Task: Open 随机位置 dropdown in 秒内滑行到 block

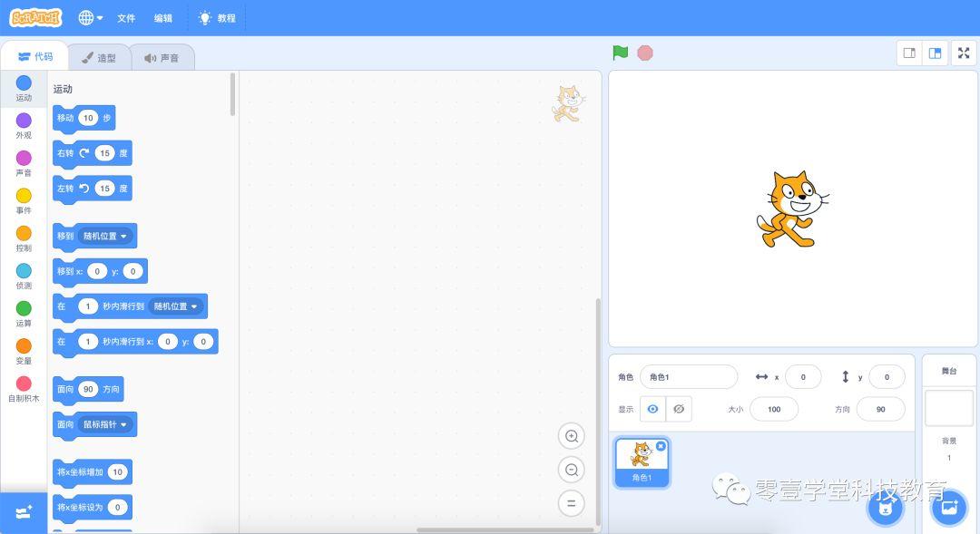Action: 176,306
